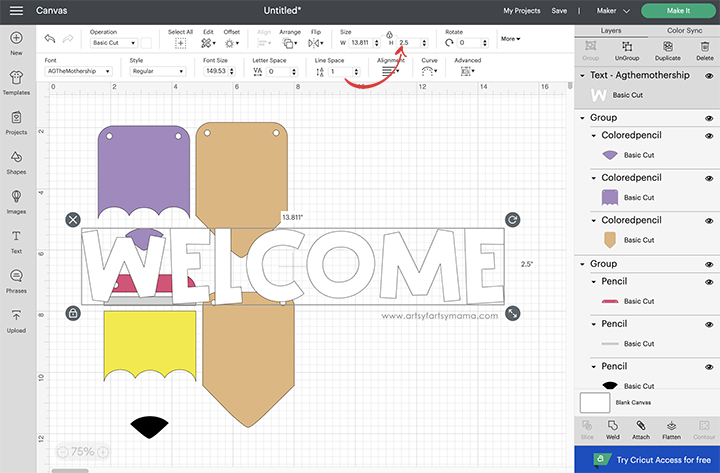
Task: Zoom in the canvas with plus
Action: [x=103, y=452]
